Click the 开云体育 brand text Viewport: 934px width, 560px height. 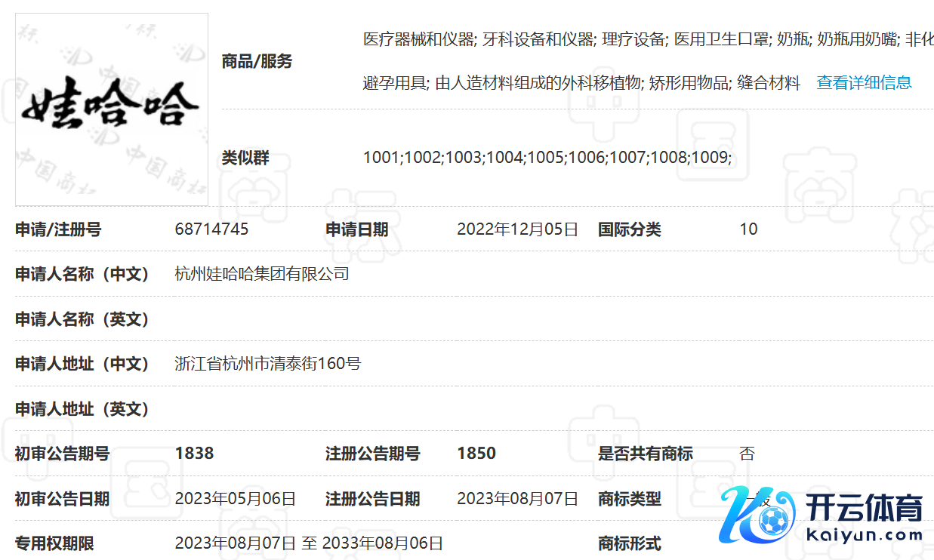coord(865,508)
